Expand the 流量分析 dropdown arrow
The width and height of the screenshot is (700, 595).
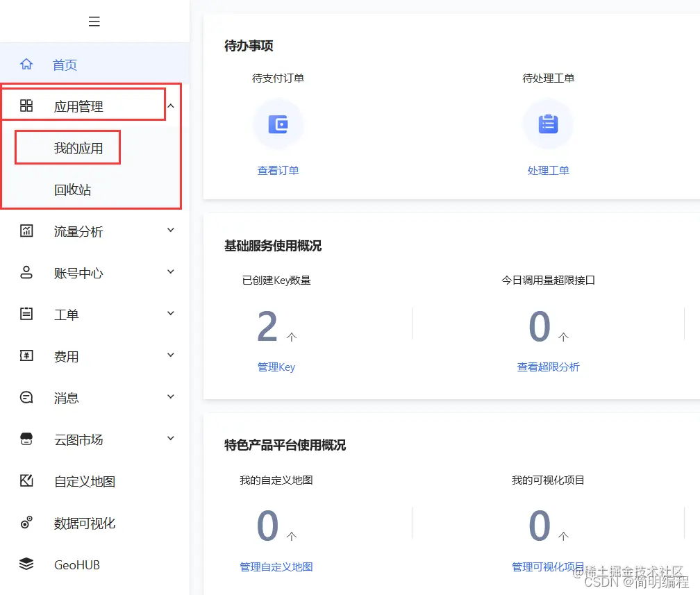tap(170, 230)
